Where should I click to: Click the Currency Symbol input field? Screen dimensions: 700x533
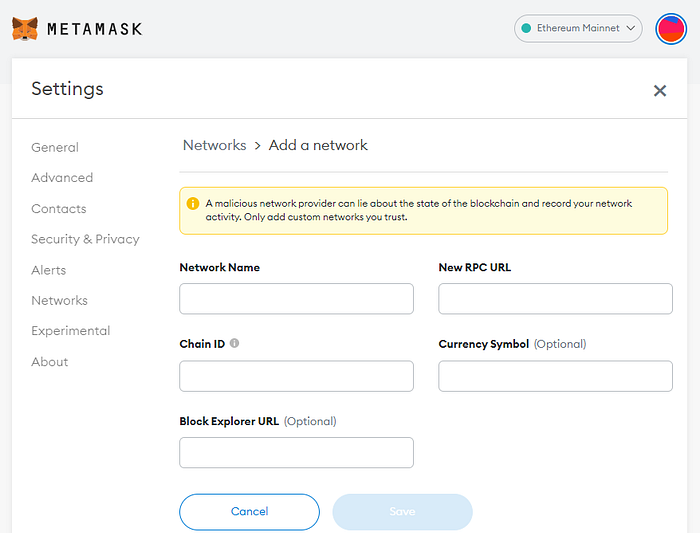coord(555,376)
